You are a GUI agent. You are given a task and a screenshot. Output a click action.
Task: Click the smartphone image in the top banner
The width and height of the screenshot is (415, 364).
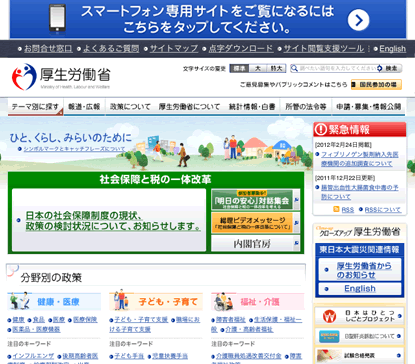click(x=57, y=18)
